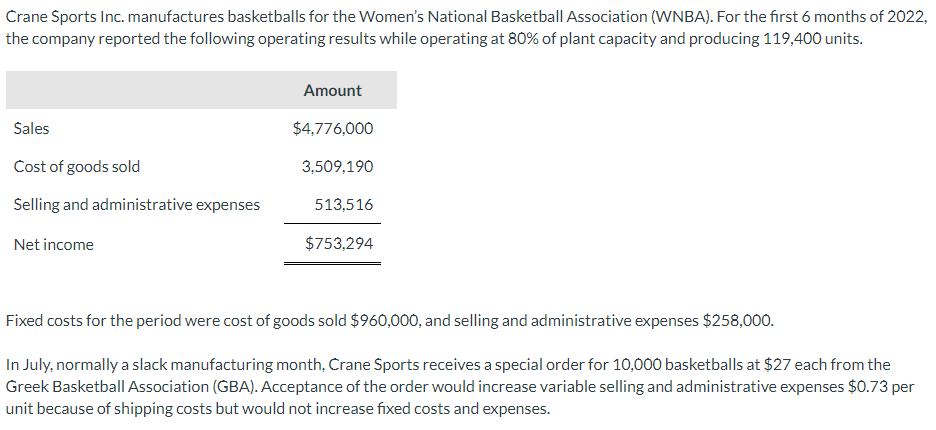936x430 pixels.
Task: Click the $4,776,000 sales amount
Action: click(333, 128)
